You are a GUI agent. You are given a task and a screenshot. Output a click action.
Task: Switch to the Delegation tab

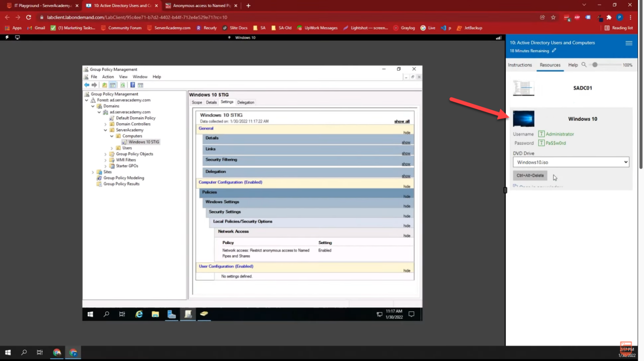[x=246, y=102]
